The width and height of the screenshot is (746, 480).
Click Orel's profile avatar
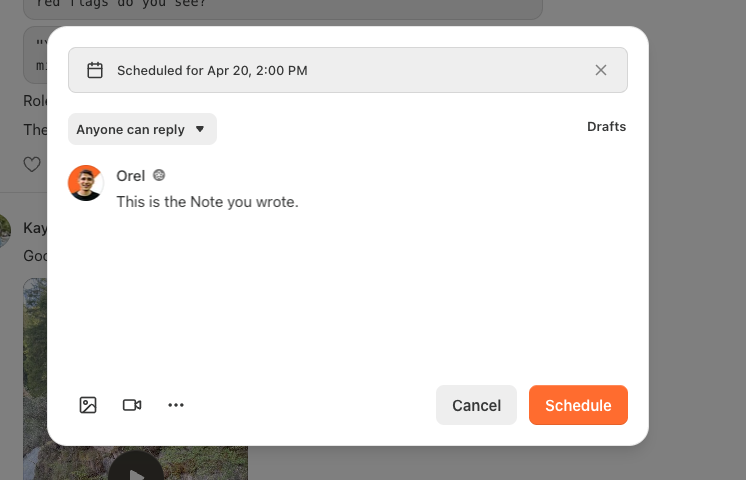(86, 183)
